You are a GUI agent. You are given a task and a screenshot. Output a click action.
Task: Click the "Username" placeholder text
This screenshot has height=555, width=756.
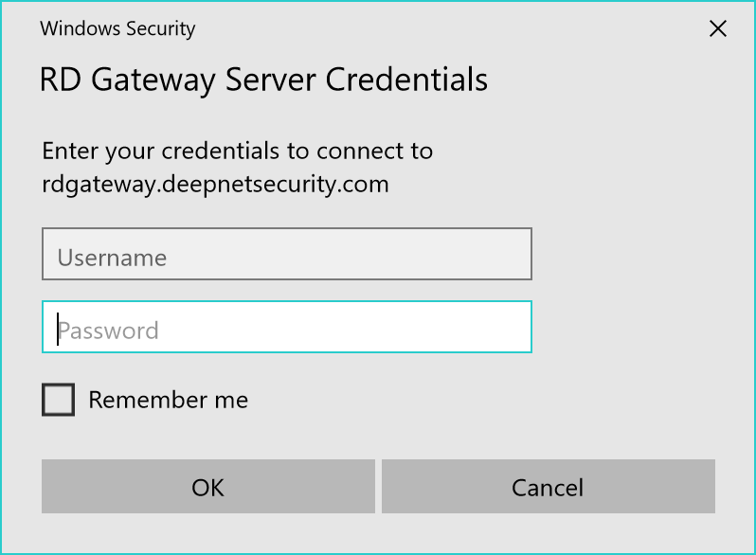click(x=112, y=258)
